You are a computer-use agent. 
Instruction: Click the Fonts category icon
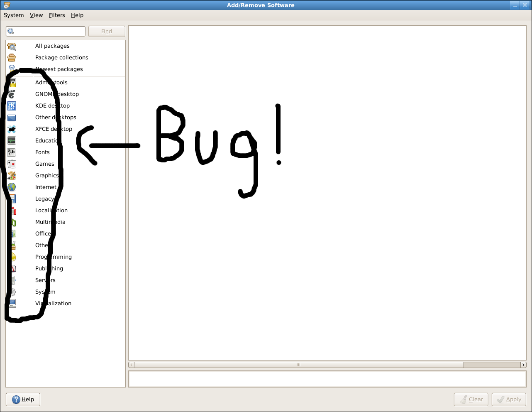click(x=12, y=152)
